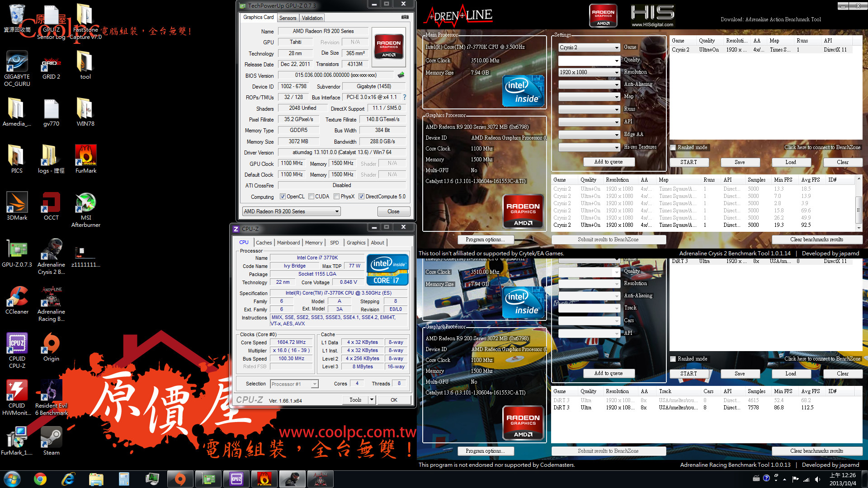This screenshot has height=488, width=868.
Task: Open the 3DMark desktop shortcut
Action: click(17, 206)
